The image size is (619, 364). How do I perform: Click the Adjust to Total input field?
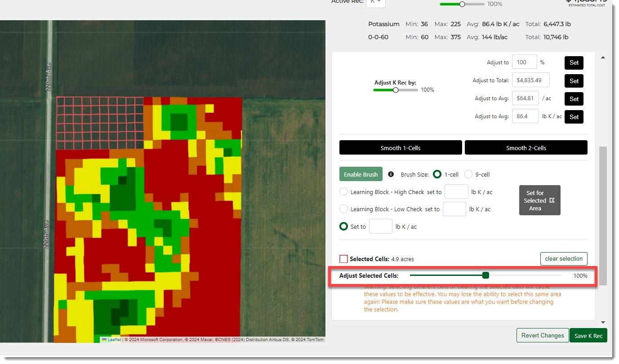tap(530, 80)
